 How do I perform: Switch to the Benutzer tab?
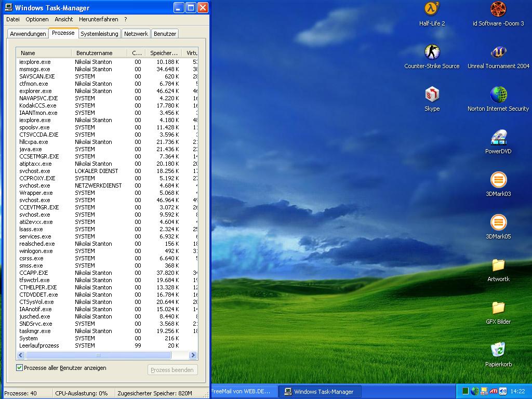tap(165, 34)
